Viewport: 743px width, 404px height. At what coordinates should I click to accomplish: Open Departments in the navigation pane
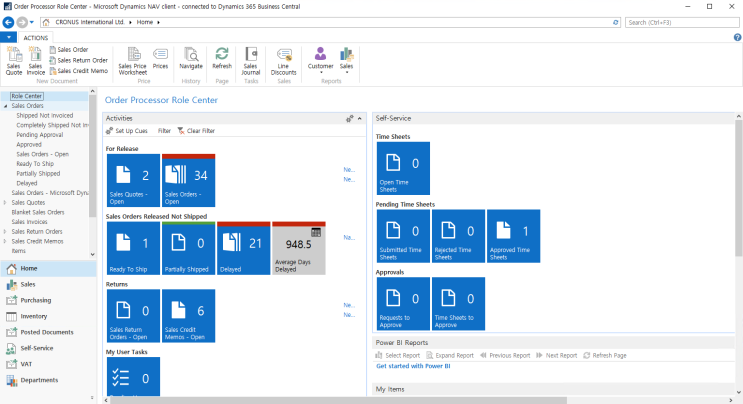[x=48, y=380]
